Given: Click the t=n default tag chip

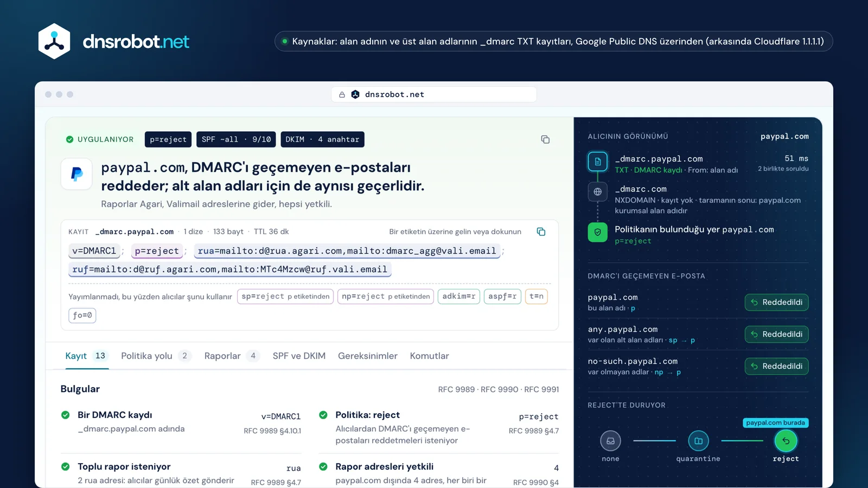Looking at the screenshot, I should click(537, 297).
